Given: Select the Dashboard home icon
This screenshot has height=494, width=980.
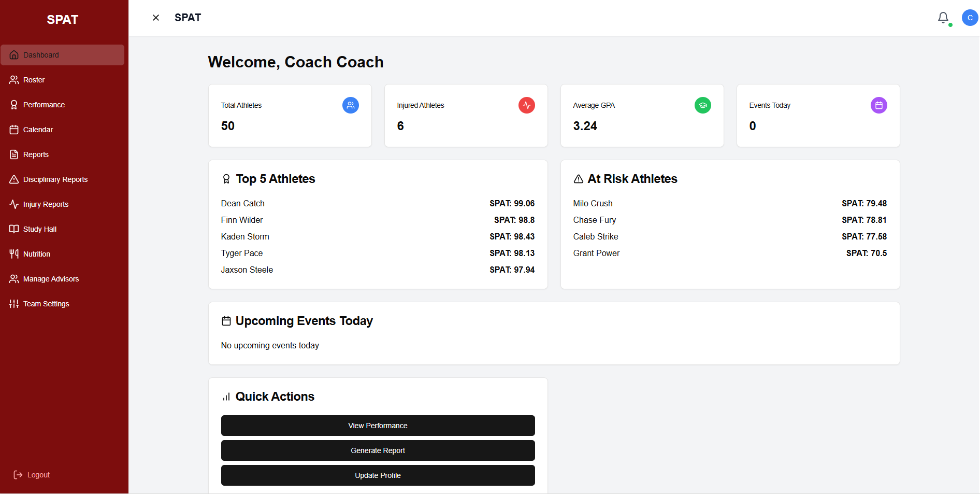Looking at the screenshot, I should click(x=14, y=55).
